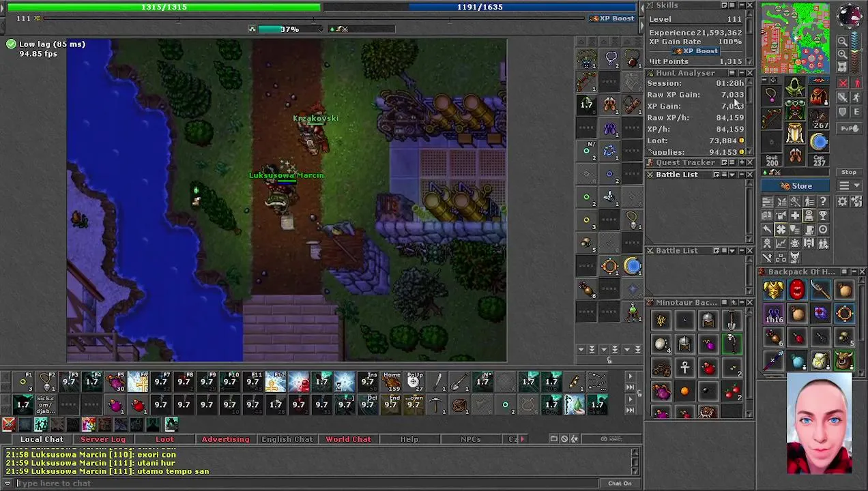
Task: Adjust the minimap floor level slider
Action: [861, 50]
